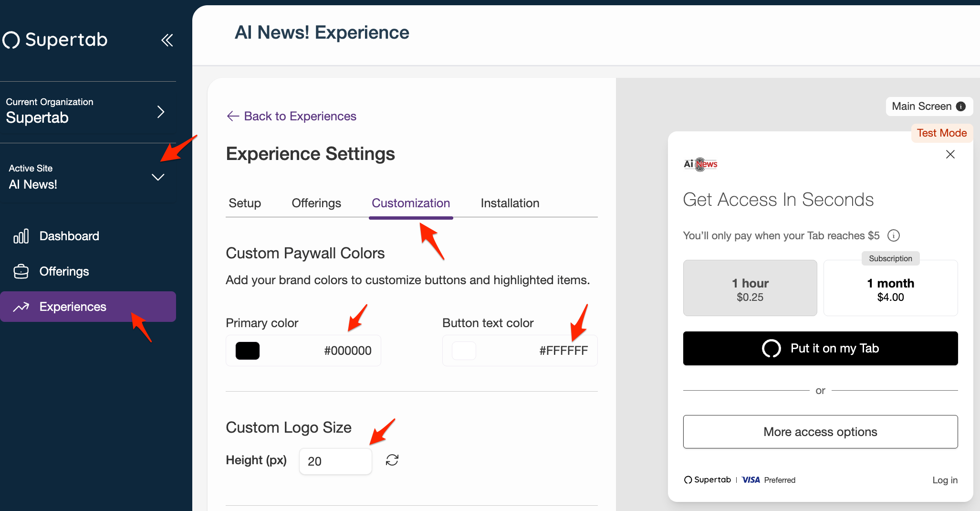This screenshot has width=980, height=511.
Task: Switch to the Offerings tab
Action: click(x=316, y=203)
